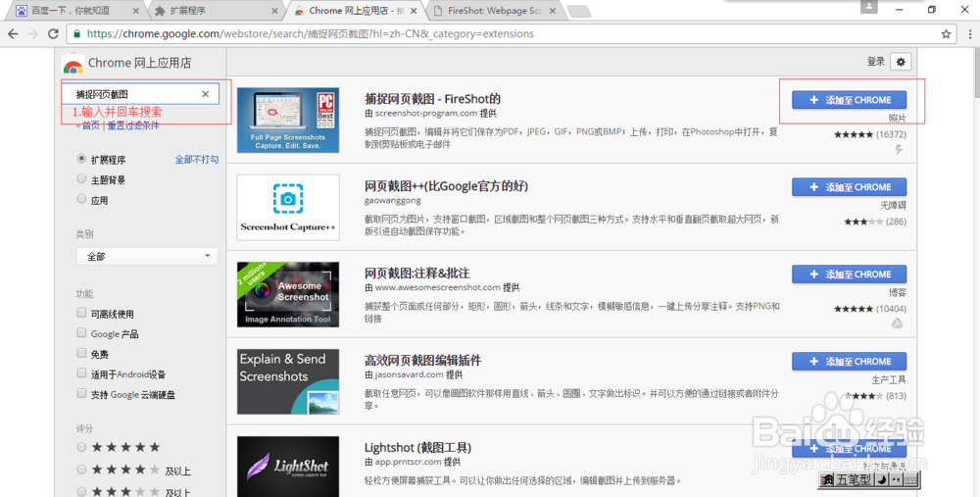
Task: Click the Chrome Web Store logo
Action: tap(73, 63)
